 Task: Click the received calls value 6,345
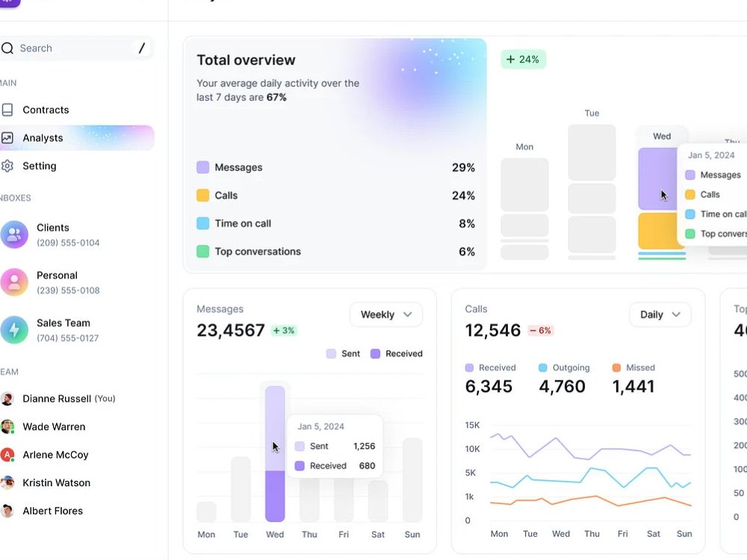coord(489,386)
